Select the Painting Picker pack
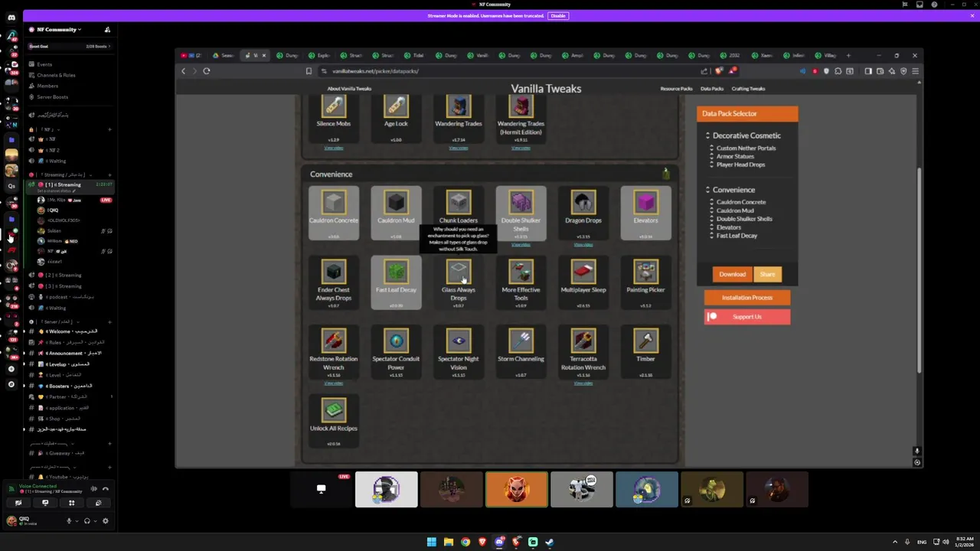 pyautogui.click(x=645, y=282)
